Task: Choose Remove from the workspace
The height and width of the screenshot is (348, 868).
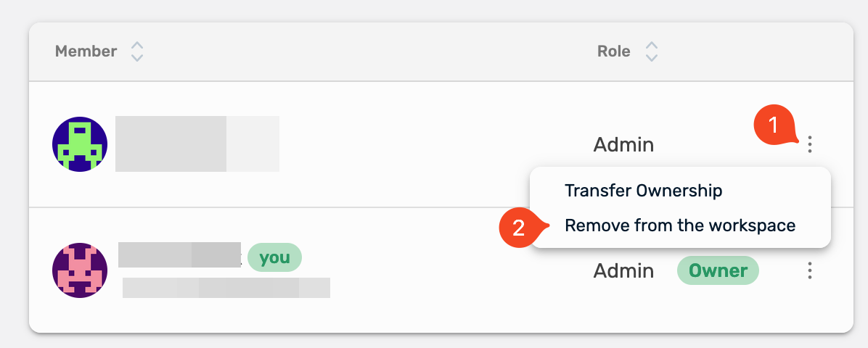Action: tap(680, 225)
